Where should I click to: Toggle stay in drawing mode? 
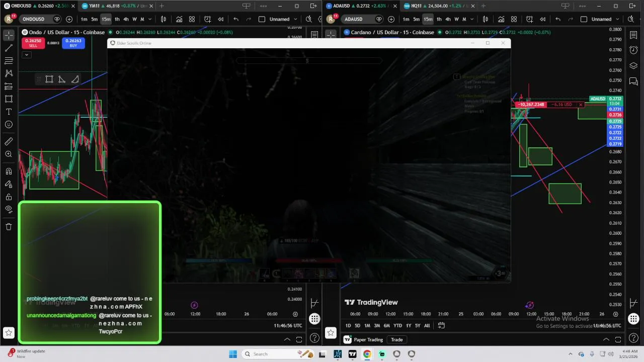pyautogui.click(x=9, y=184)
